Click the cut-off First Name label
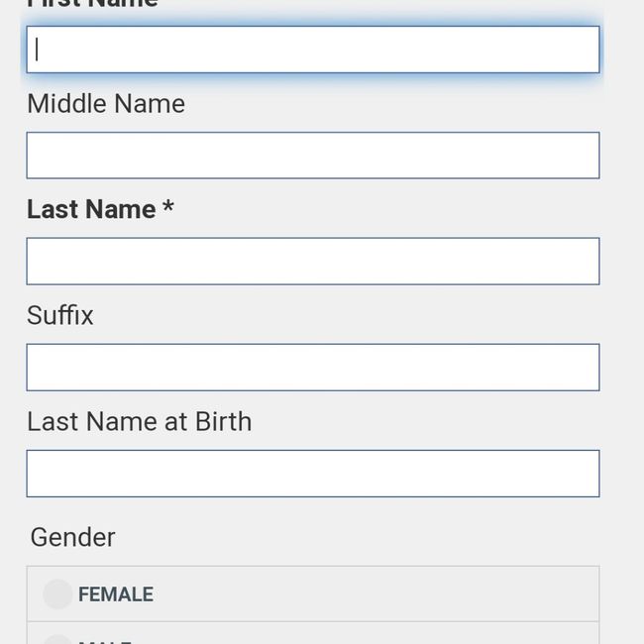This screenshot has height=644, width=644. [92, 4]
